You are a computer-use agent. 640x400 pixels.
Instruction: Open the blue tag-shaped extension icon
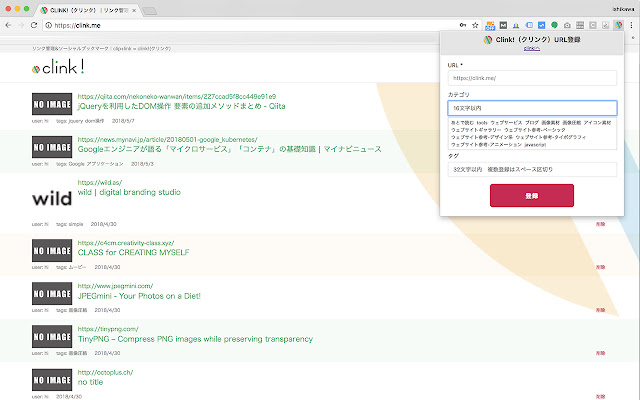tap(529, 25)
